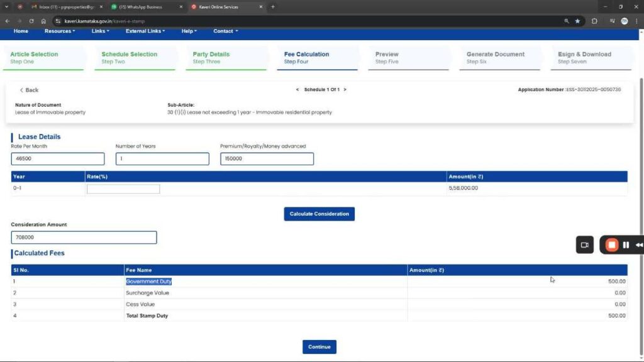Reload the Kaveri page
Viewport: 644px width, 362px height.
(31, 21)
